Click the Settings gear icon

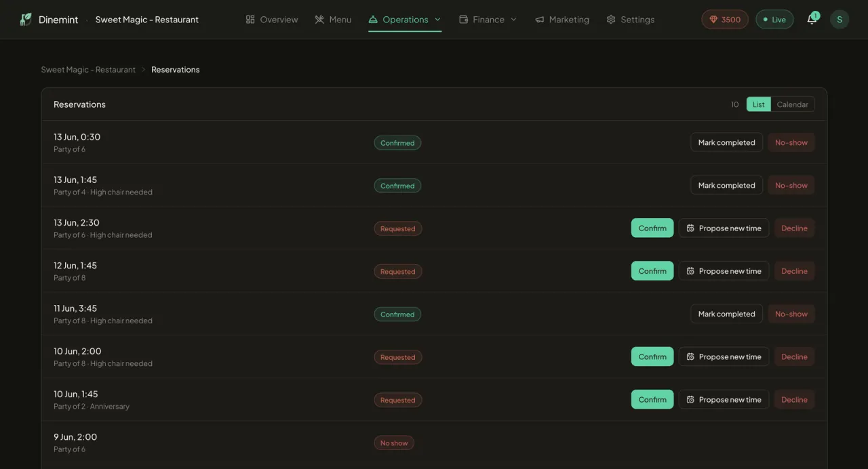(x=611, y=20)
